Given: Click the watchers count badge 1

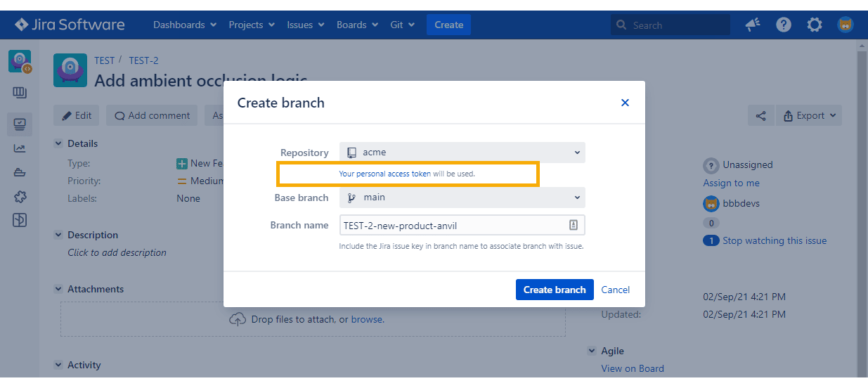Looking at the screenshot, I should tap(711, 240).
